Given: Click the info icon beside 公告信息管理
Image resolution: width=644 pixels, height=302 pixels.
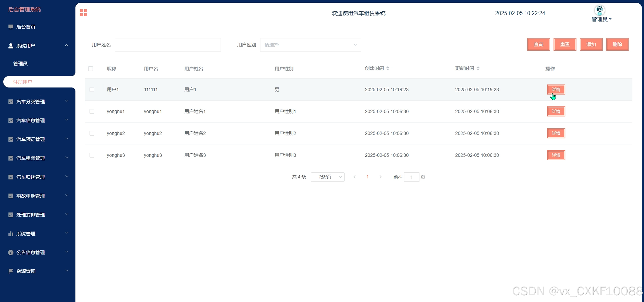Looking at the screenshot, I should click(x=11, y=253).
